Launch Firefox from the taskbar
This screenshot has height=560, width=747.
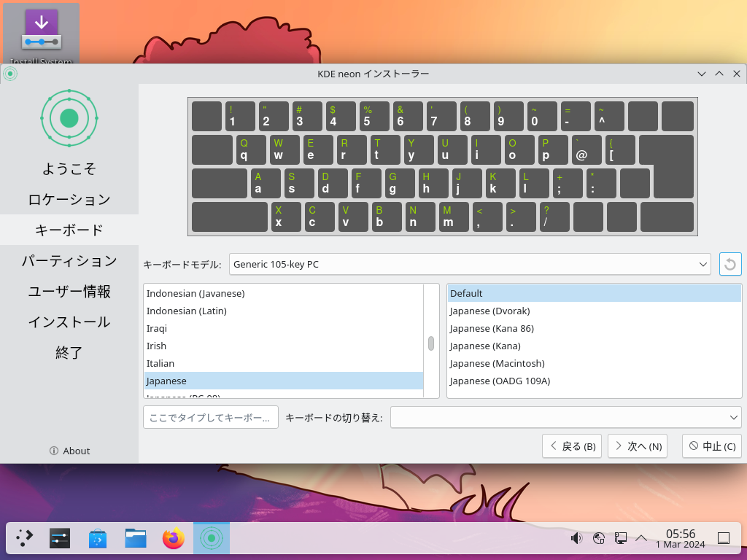click(174, 538)
